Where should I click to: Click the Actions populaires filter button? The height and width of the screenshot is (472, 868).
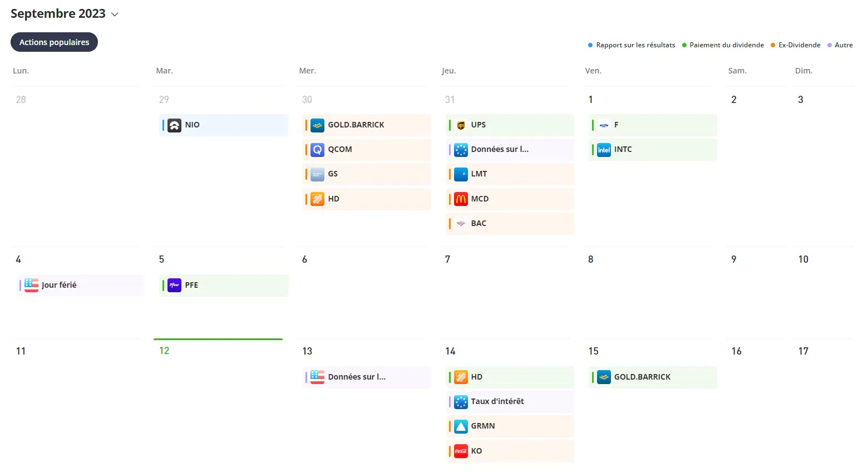(54, 42)
